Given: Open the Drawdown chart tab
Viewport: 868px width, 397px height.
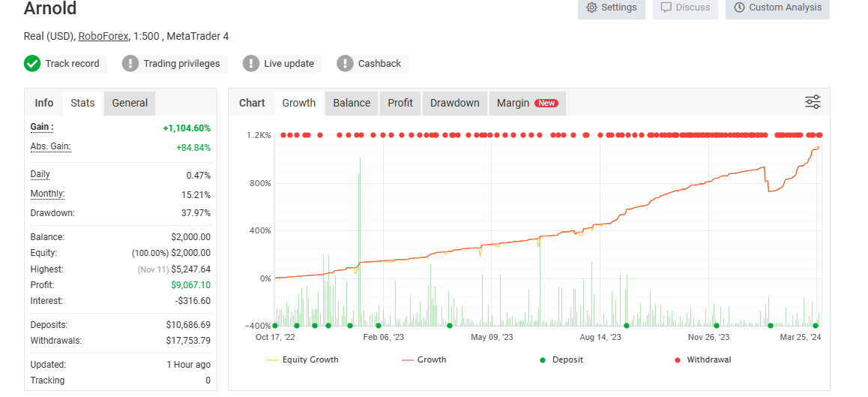Looking at the screenshot, I should pos(454,103).
